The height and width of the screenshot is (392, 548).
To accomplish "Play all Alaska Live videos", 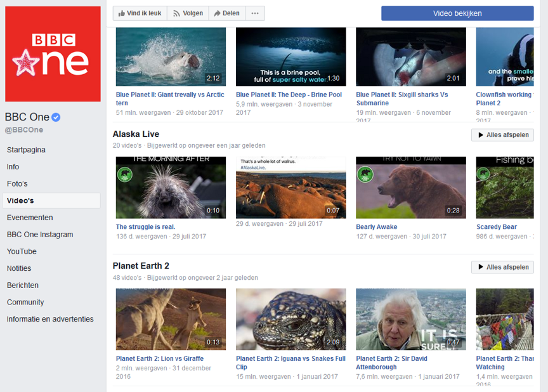I will 502,135.
